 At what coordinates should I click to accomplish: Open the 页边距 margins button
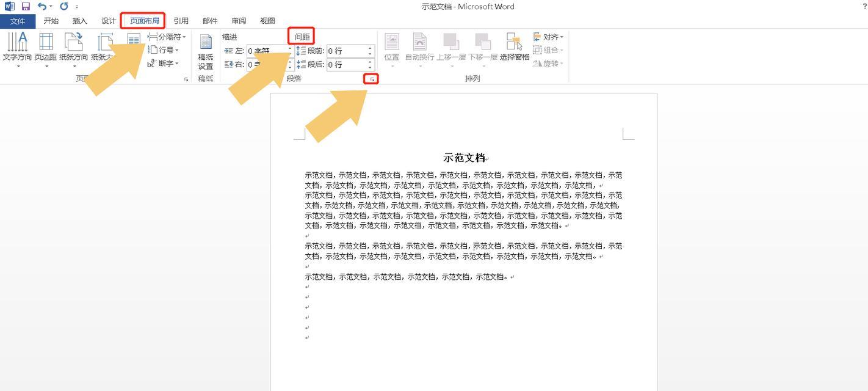click(46, 50)
